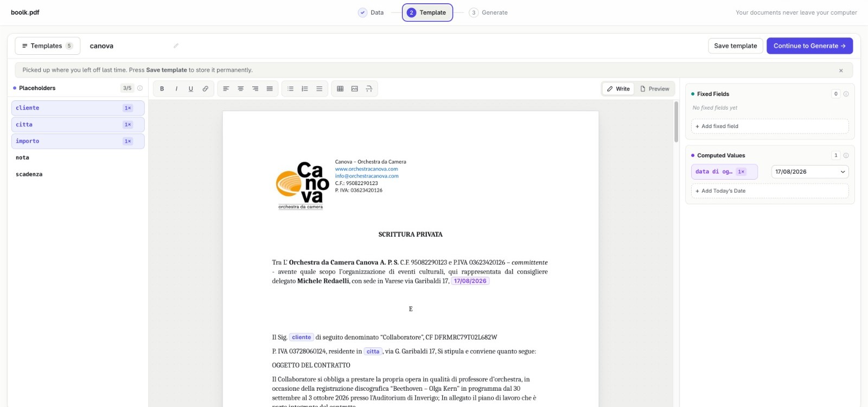Show info about Placeholders count
Viewport: 868px width, 407px height.
point(140,88)
